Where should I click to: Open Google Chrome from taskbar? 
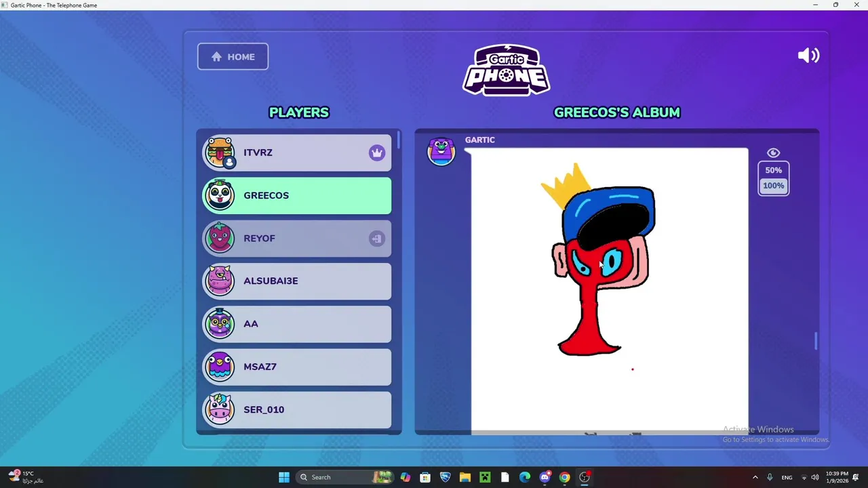click(x=564, y=477)
